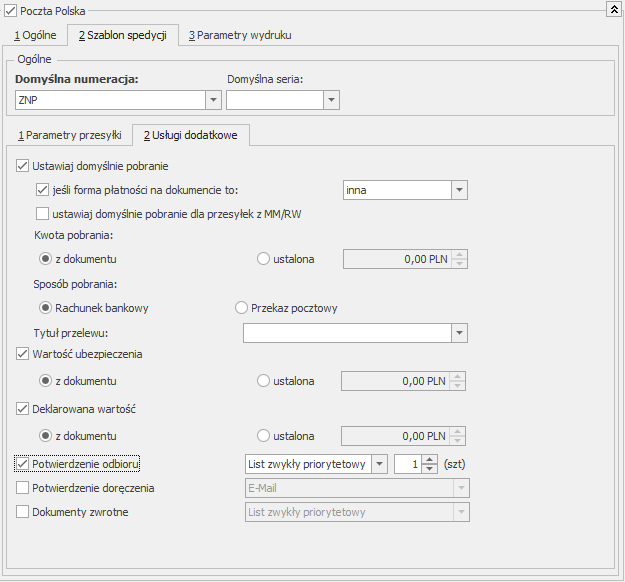Select 'ustalona' for Kwota pobrania
625x582 pixels.
point(263,259)
